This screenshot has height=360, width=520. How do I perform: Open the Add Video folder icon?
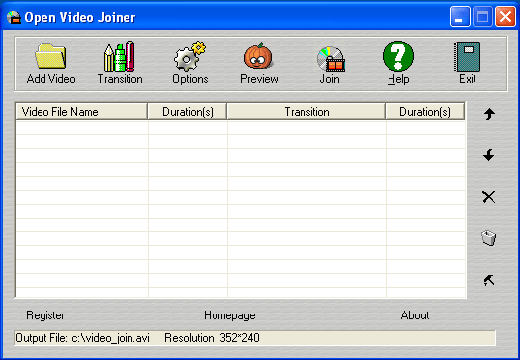pyautogui.click(x=51, y=57)
